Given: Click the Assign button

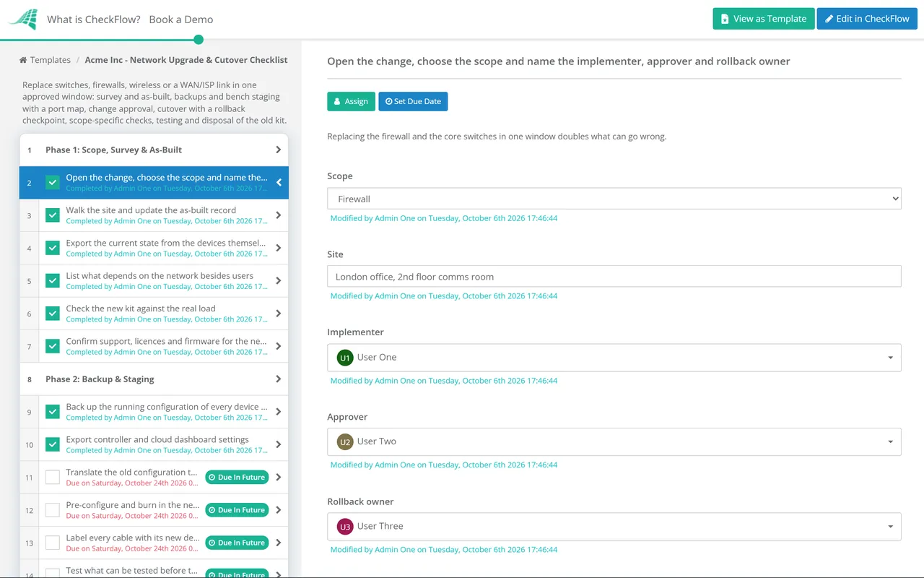Looking at the screenshot, I should pyautogui.click(x=351, y=101).
